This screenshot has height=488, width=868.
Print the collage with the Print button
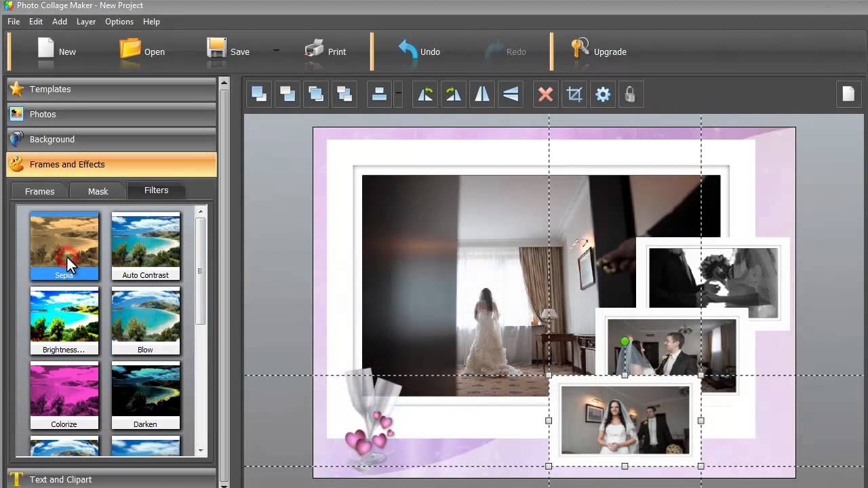click(325, 52)
